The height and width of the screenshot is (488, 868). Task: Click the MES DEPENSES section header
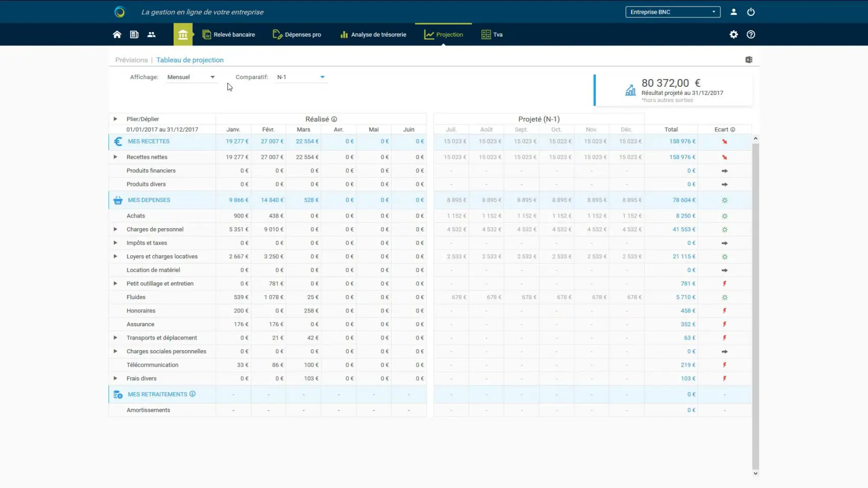[149, 200]
